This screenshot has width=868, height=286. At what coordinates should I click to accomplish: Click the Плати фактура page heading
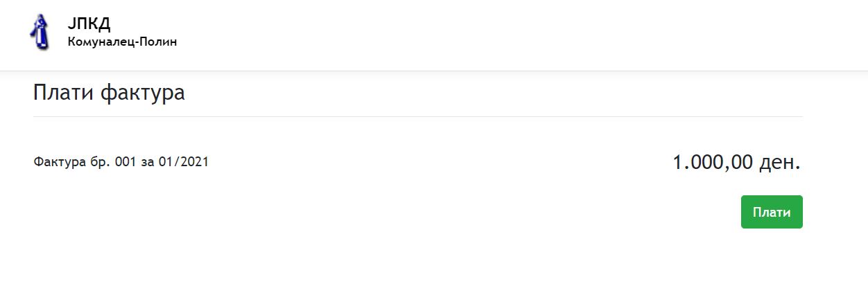[109, 92]
